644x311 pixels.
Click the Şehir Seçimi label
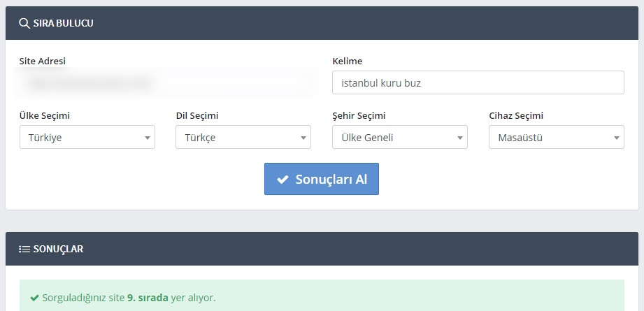tap(359, 116)
